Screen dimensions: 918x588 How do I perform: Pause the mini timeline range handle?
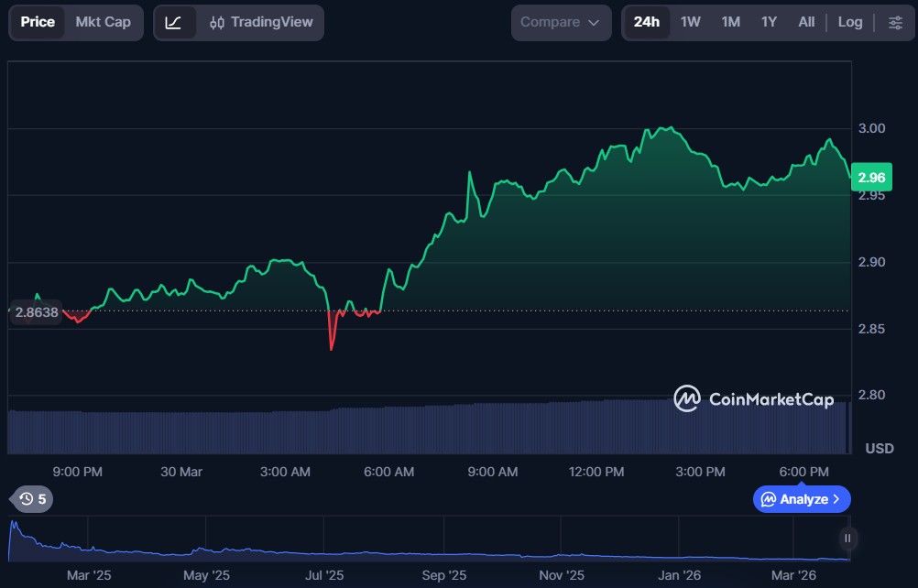click(848, 538)
